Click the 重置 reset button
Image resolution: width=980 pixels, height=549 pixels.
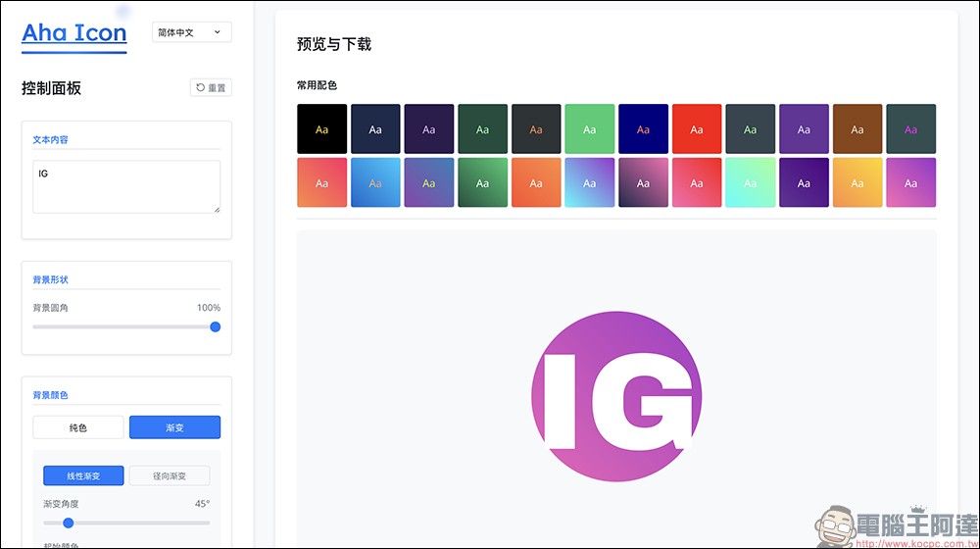pos(211,87)
